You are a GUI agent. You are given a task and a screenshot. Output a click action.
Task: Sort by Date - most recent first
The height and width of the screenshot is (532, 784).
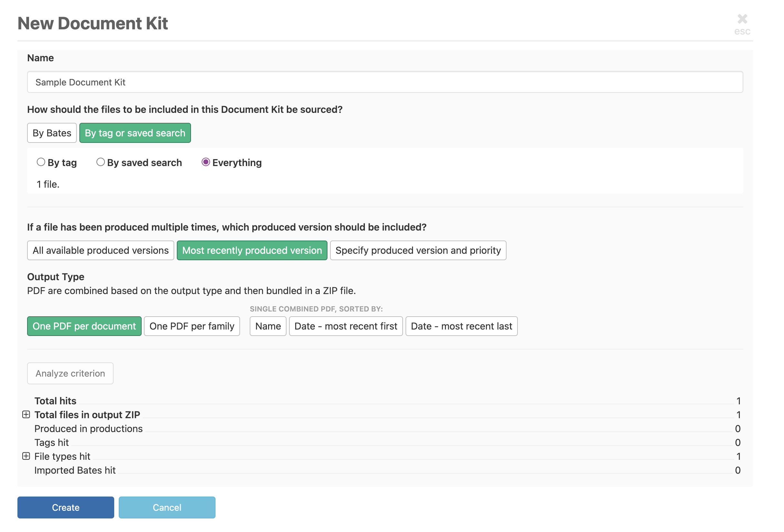pyautogui.click(x=346, y=326)
